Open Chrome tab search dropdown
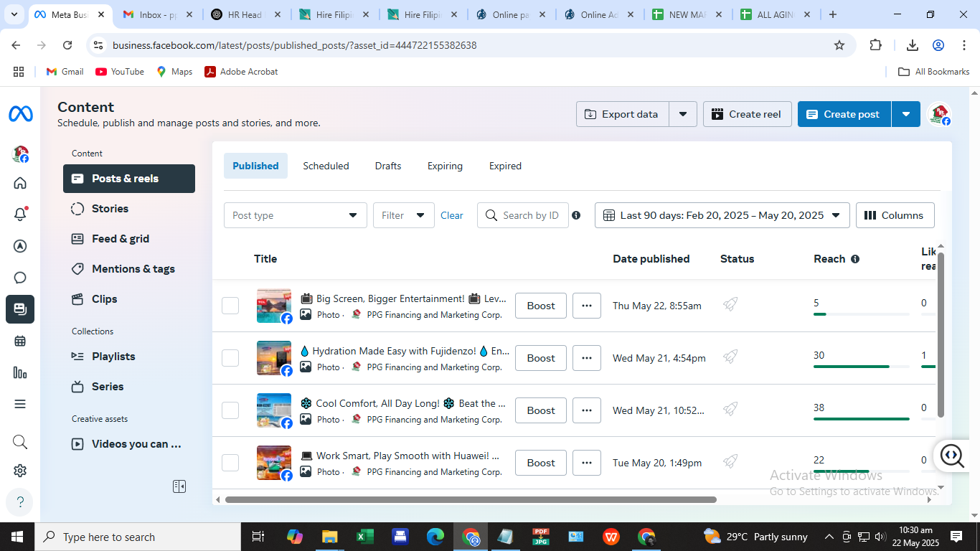 tap(15, 14)
